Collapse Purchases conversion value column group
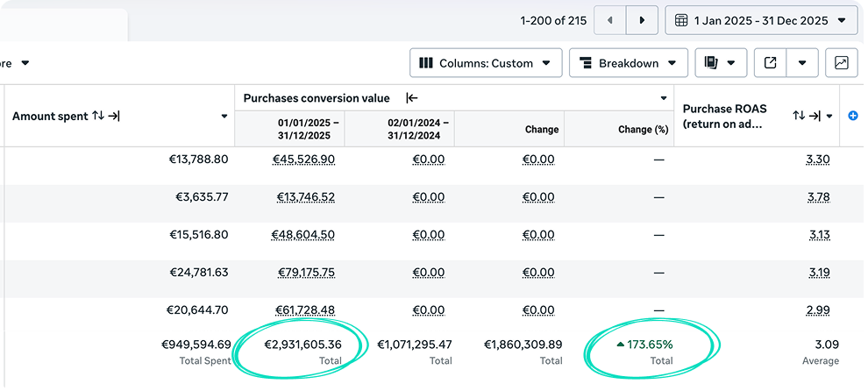Viewport: 868px width, 391px height. pyautogui.click(x=412, y=98)
